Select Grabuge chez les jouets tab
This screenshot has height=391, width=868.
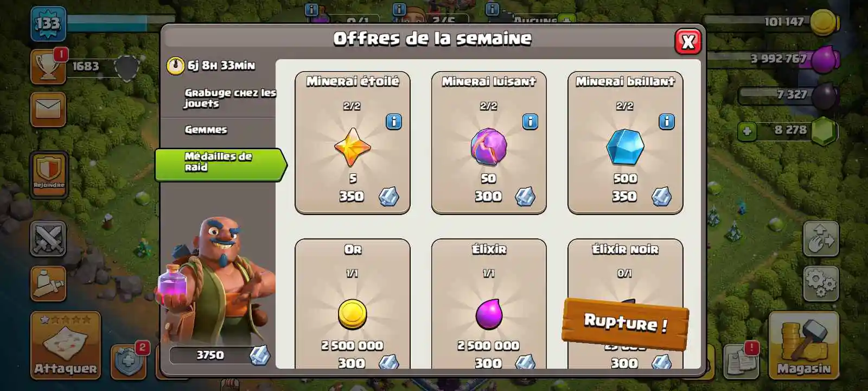click(x=229, y=98)
